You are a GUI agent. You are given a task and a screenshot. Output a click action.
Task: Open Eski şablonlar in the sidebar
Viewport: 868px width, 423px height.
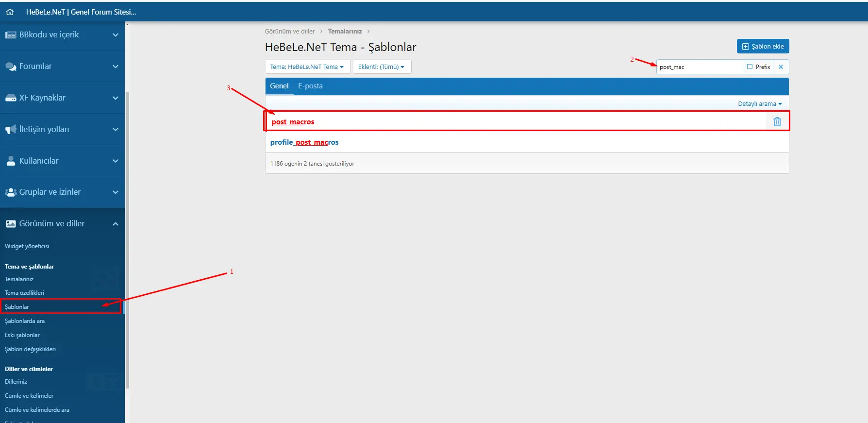(22, 335)
